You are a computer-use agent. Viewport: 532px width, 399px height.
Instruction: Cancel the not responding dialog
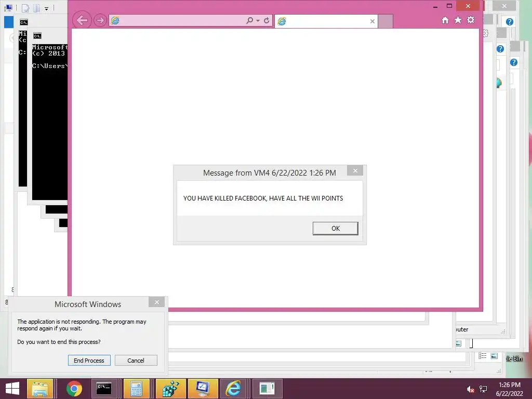[x=136, y=361]
